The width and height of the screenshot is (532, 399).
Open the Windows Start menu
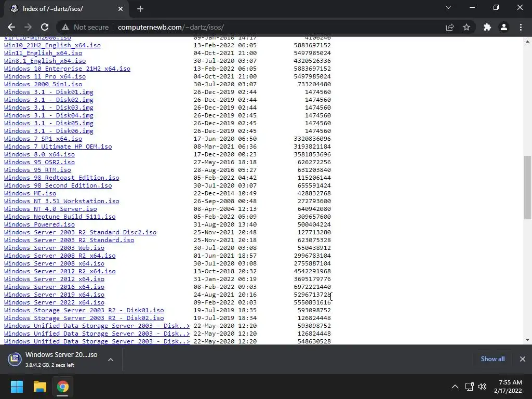[17, 387]
